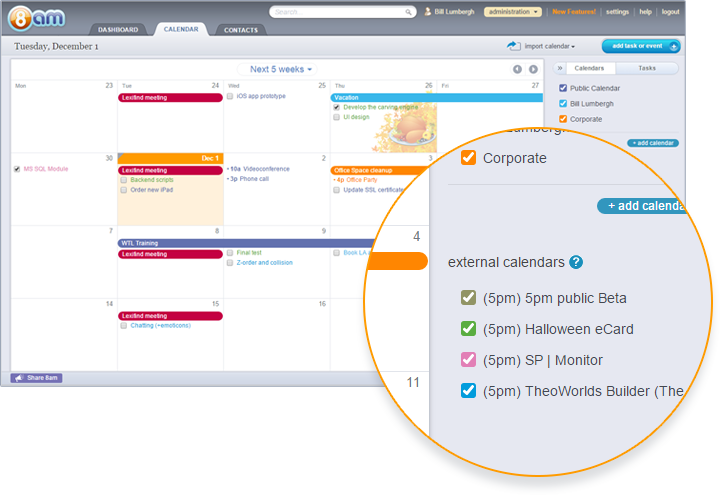Click the Bill Lumbergh user icon
This screenshot has width=720, height=495.
click(428, 12)
